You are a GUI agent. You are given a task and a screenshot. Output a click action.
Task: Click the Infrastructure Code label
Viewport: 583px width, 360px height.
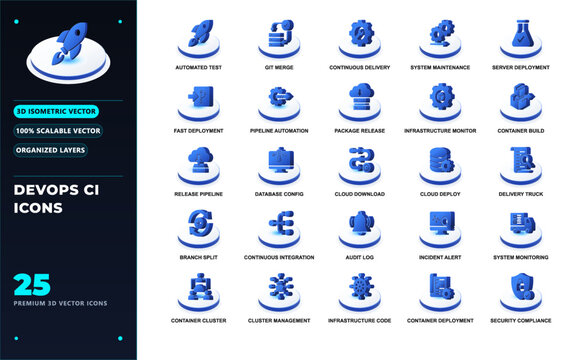tap(360, 320)
